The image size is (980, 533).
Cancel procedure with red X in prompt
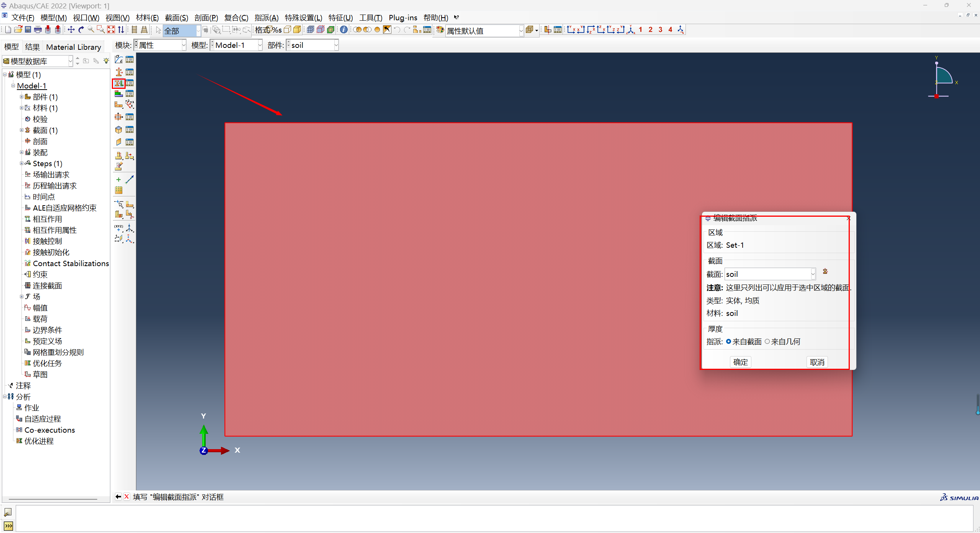coord(127,497)
